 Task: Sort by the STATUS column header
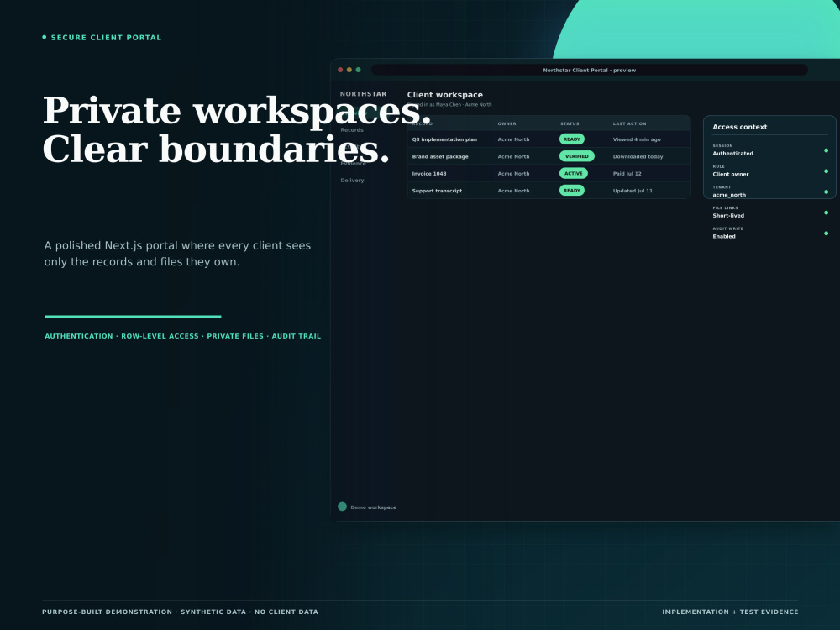pos(570,123)
